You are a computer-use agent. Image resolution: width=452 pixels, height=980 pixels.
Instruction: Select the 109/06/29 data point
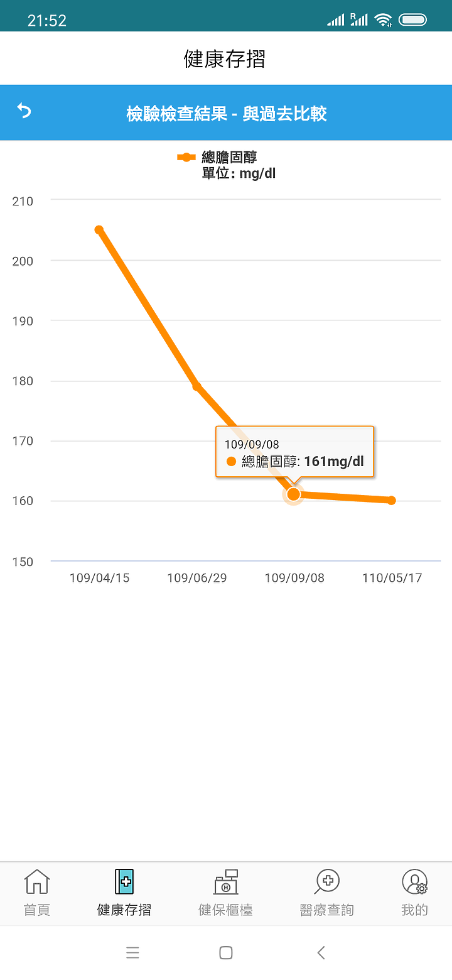196,386
